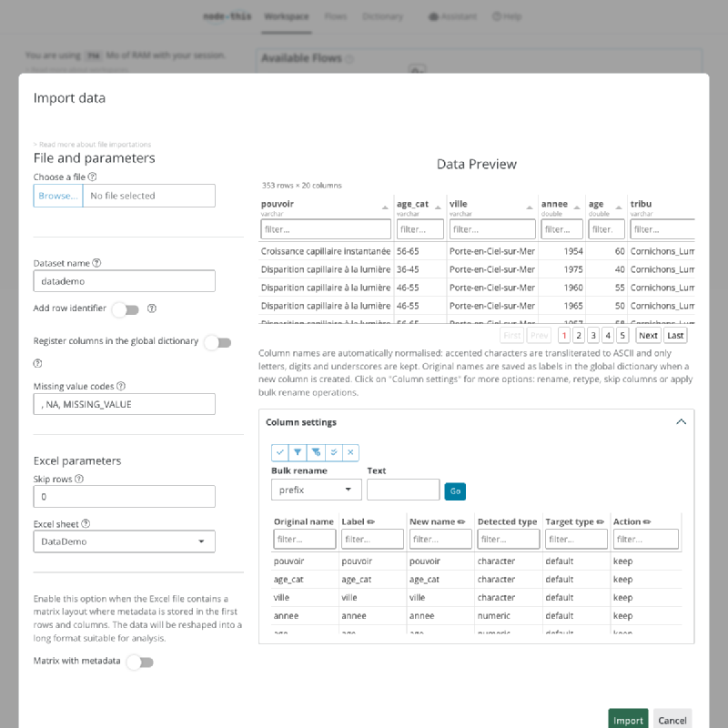Click the funnel-with-gear icon in Column settings
The height and width of the screenshot is (728, 728).
[x=316, y=452]
